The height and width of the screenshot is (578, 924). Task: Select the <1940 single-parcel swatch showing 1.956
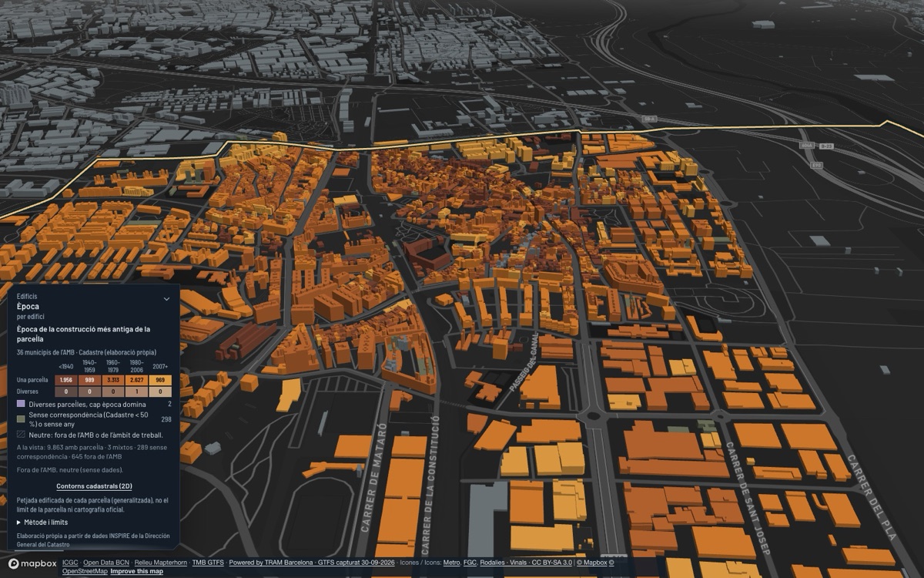coord(66,380)
